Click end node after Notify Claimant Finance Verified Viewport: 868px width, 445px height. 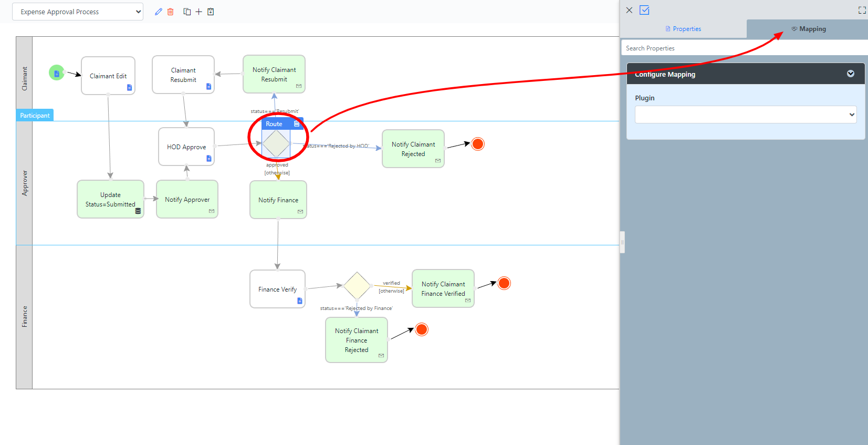[504, 283]
